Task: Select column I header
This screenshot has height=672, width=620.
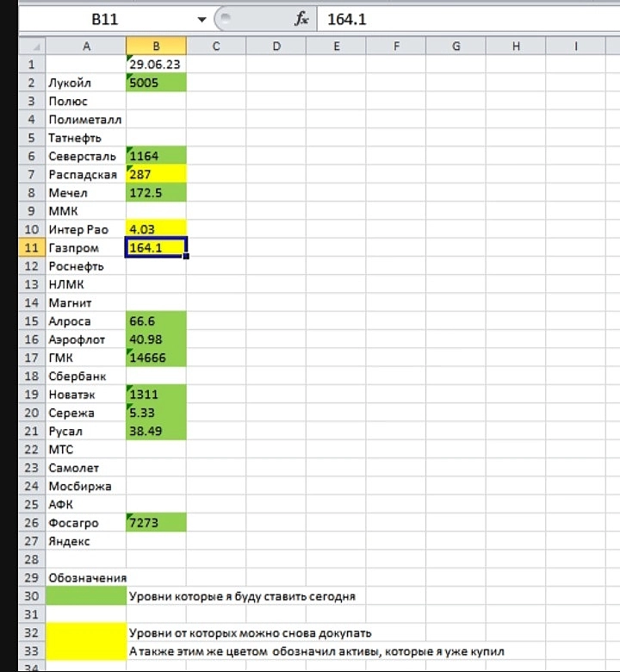Action: click(x=576, y=46)
